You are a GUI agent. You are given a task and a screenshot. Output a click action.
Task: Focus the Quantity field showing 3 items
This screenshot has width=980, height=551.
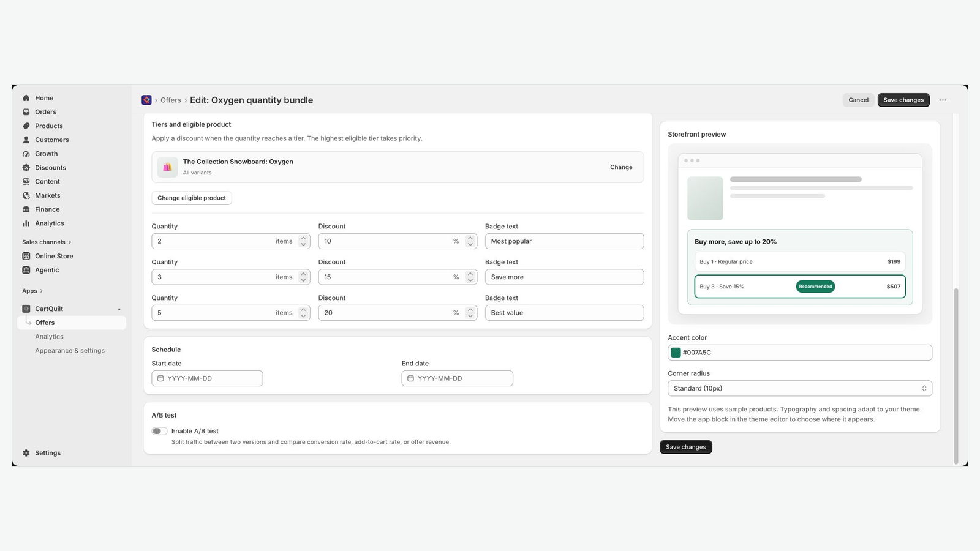[x=231, y=277]
